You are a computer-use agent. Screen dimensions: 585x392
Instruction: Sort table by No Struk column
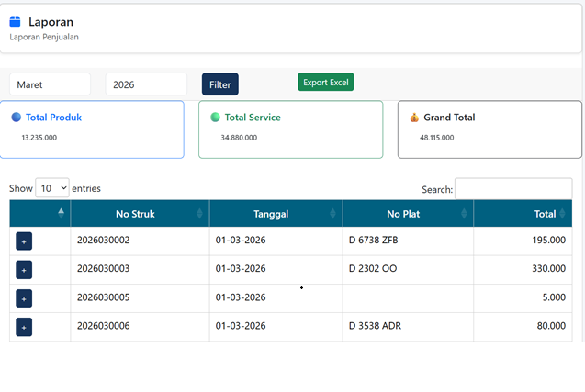click(x=135, y=214)
